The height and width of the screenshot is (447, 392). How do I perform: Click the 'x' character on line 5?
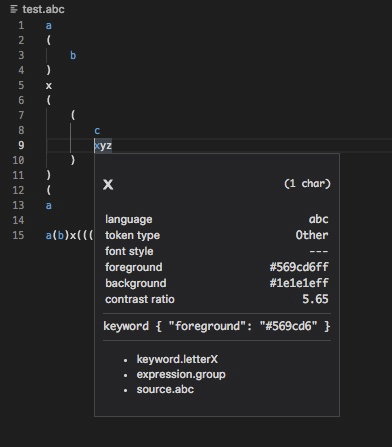(49, 86)
